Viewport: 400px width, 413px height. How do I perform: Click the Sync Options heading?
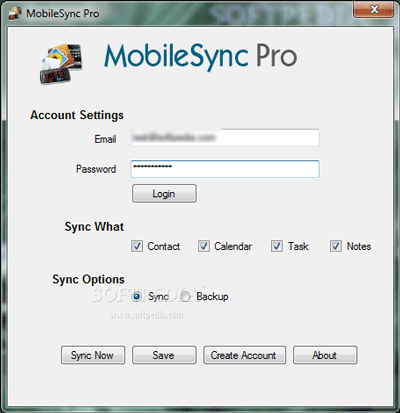(88, 279)
